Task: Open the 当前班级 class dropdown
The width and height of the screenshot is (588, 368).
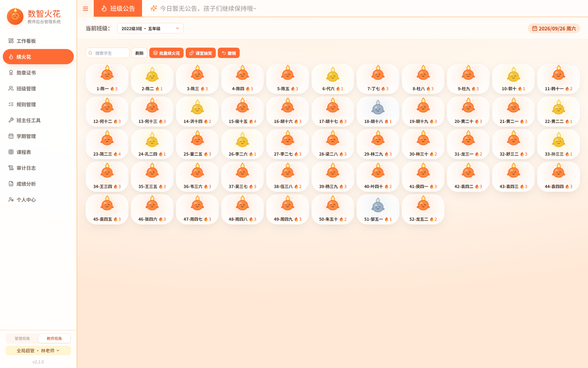Action: tap(150, 28)
